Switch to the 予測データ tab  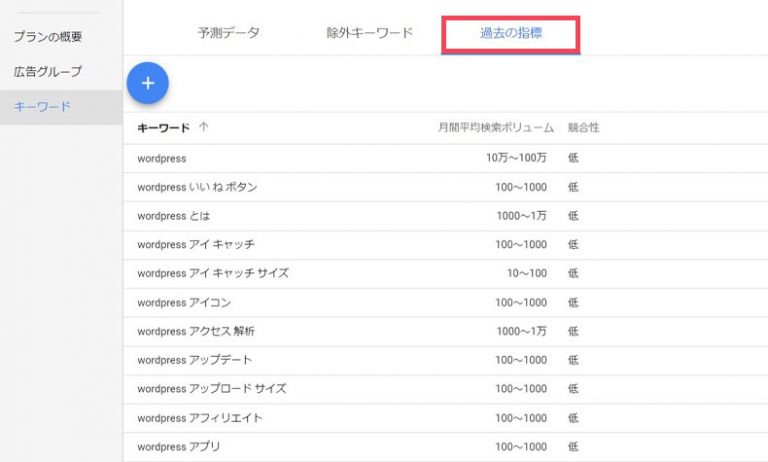click(x=229, y=33)
